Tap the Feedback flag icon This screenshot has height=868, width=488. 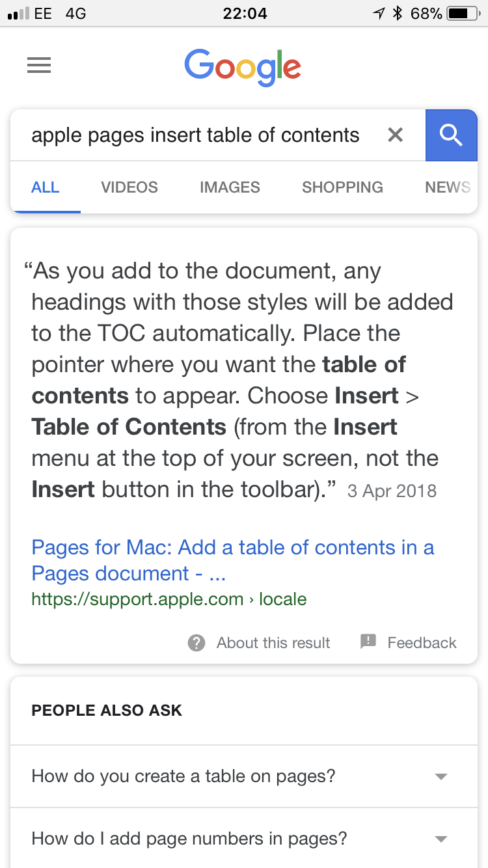pyautogui.click(x=368, y=642)
